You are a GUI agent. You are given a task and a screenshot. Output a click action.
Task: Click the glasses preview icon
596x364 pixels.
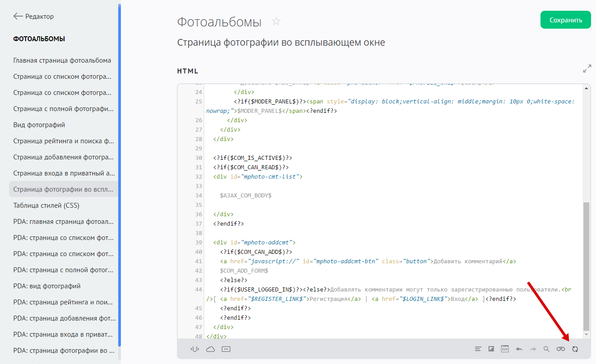pos(561,349)
